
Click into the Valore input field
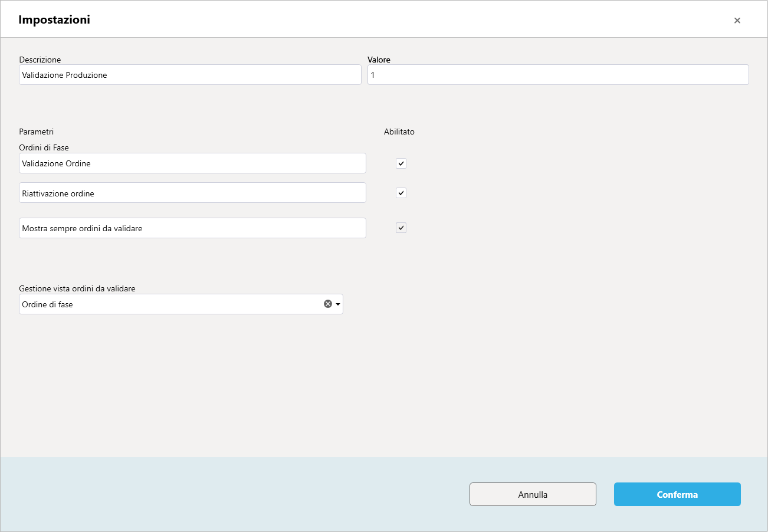click(558, 75)
